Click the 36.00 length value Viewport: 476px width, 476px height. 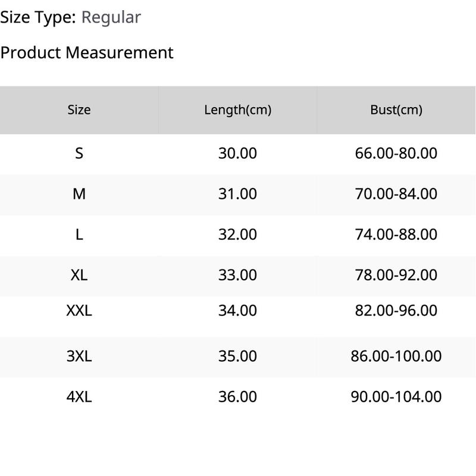click(x=237, y=397)
